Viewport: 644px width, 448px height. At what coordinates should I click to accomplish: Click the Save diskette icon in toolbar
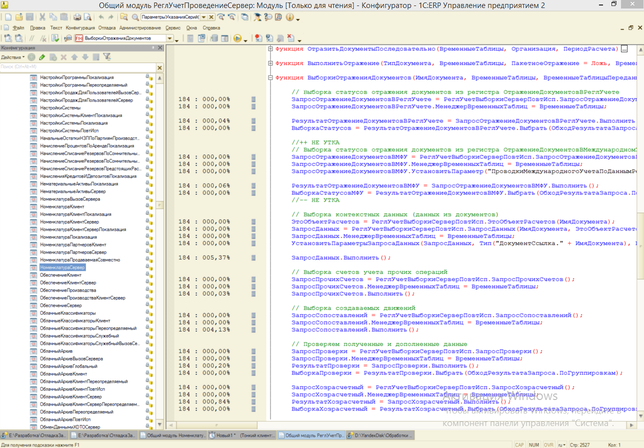(32, 18)
